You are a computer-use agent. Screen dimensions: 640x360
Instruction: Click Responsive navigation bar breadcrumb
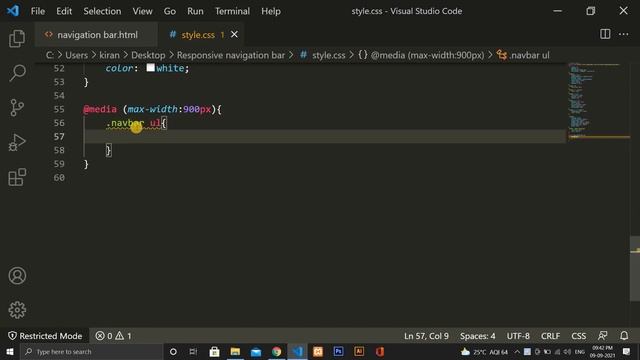point(231,55)
